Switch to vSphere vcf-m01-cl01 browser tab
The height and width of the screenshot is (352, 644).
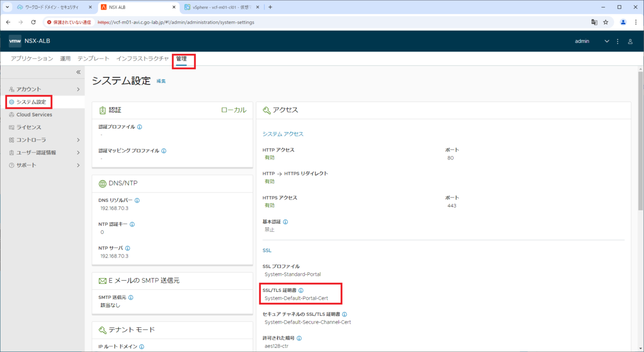(221, 7)
